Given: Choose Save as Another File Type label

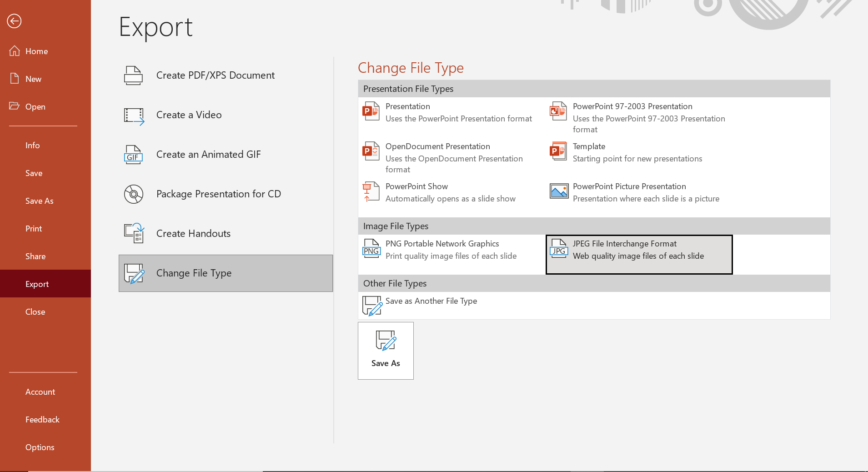Looking at the screenshot, I should [431, 301].
